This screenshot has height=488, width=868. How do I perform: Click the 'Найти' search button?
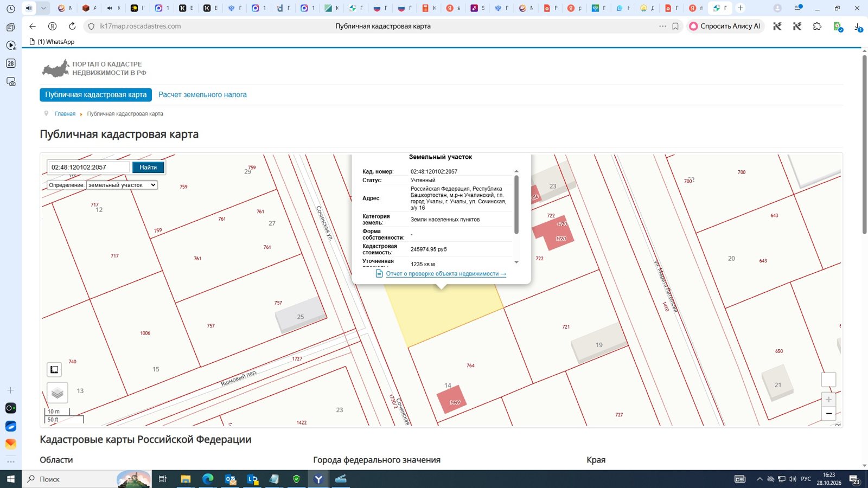[x=148, y=168]
